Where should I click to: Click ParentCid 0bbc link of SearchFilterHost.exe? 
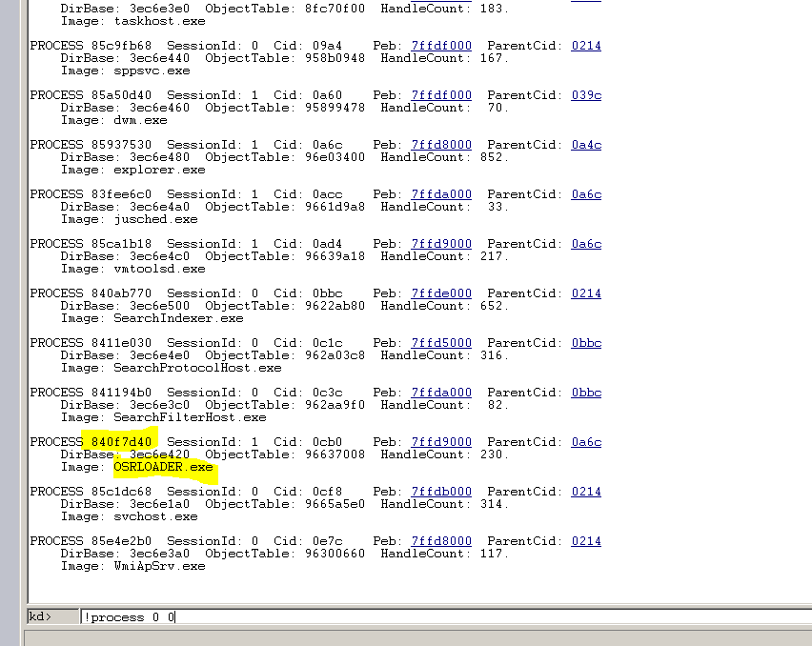pyautogui.click(x=586, y=393)
